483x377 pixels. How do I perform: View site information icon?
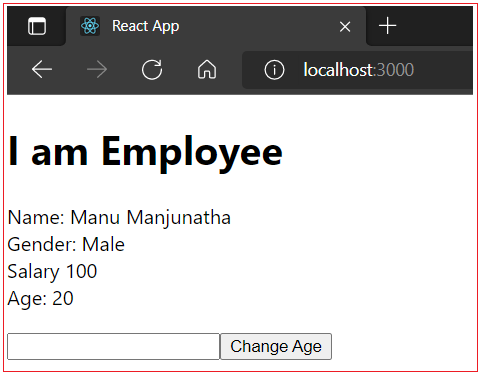pyautogui.click(x=274, y=70)
